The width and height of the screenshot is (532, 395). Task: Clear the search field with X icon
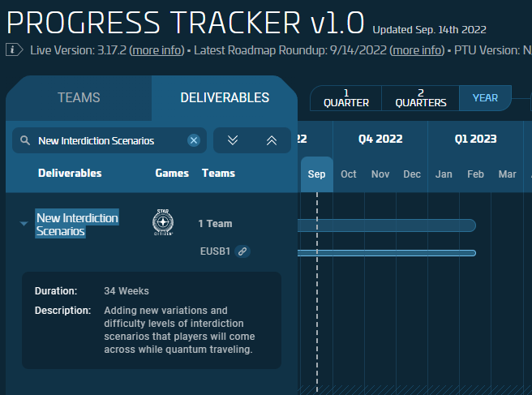tap(194, 140)
